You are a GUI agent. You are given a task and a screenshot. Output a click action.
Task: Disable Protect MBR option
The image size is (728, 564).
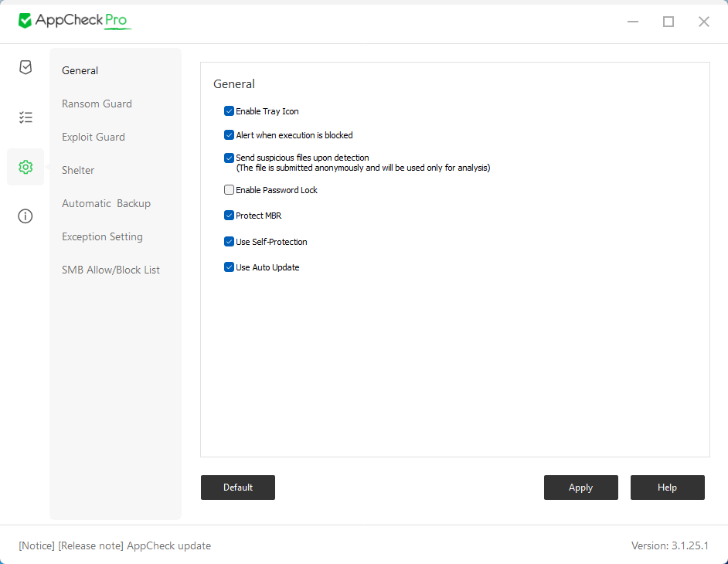tap(229, 215)
